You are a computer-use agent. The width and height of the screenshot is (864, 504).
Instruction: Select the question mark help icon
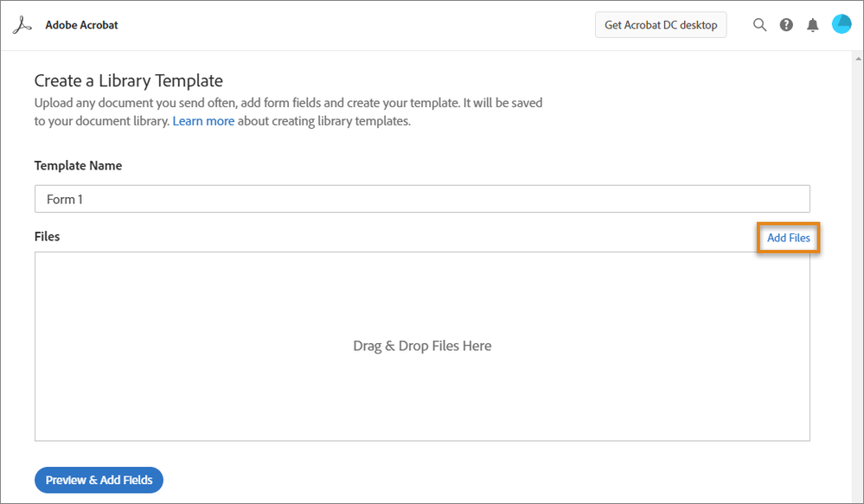point(786,24)
